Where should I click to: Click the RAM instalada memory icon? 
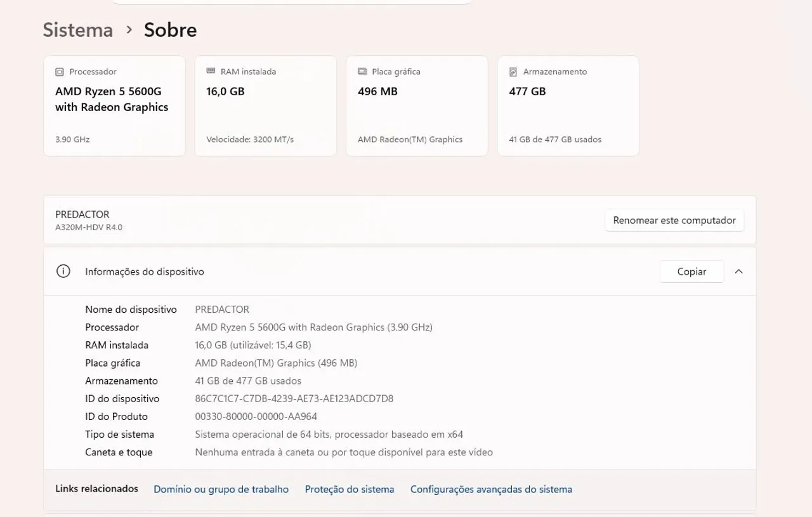pos(211,72)
